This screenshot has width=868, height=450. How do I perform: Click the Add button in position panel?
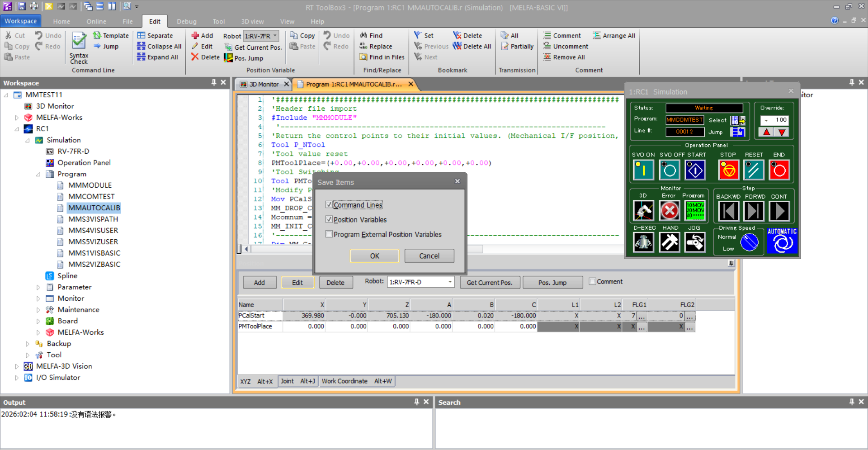click(259, 283)
